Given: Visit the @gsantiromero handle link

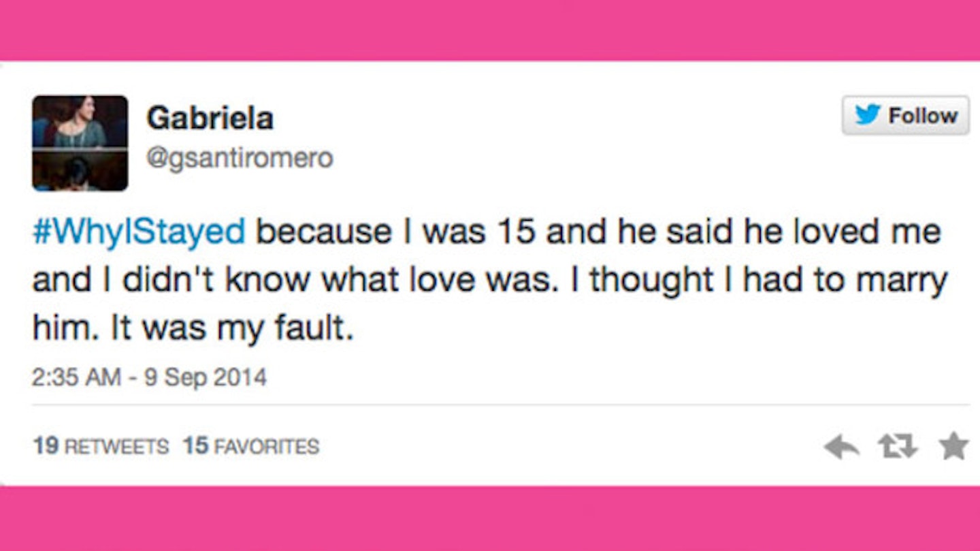Looking at the screenshot, I should (x=240, y=158).
